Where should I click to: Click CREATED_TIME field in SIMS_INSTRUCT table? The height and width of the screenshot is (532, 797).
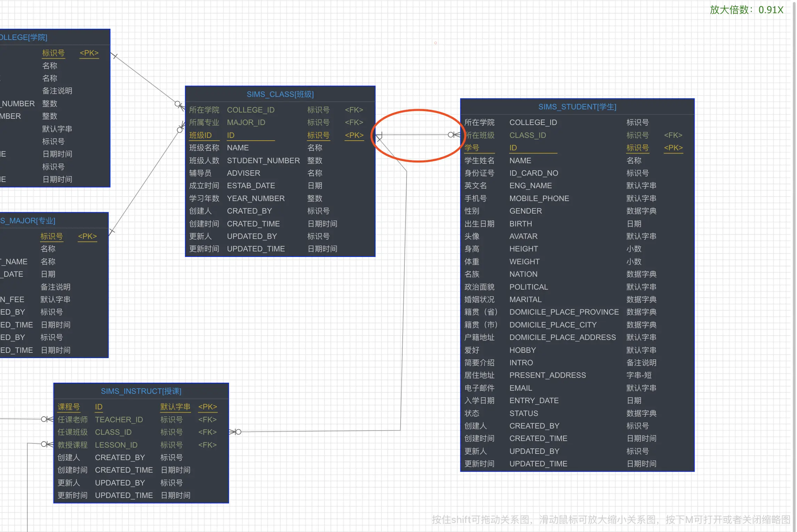(x=124, y=470)
